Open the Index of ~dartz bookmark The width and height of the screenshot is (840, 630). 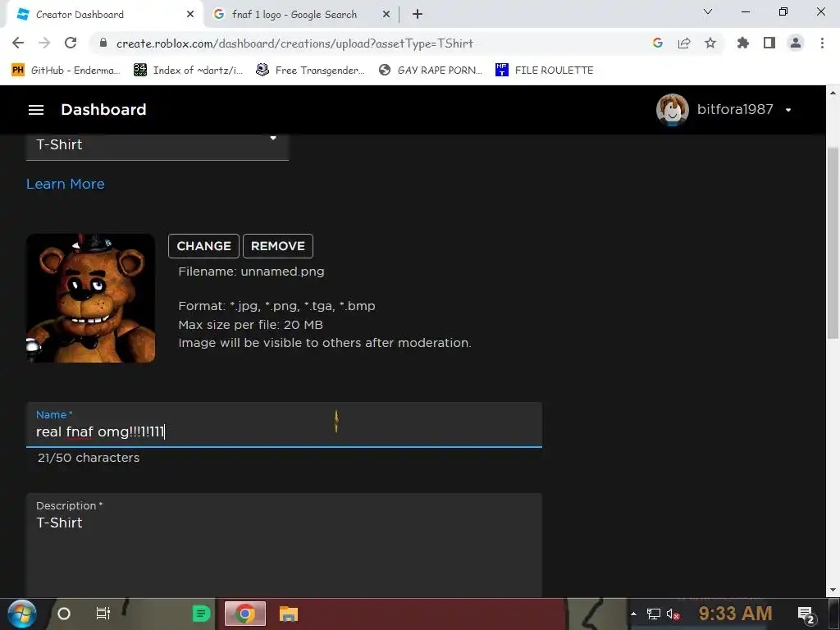coord(189,71)
